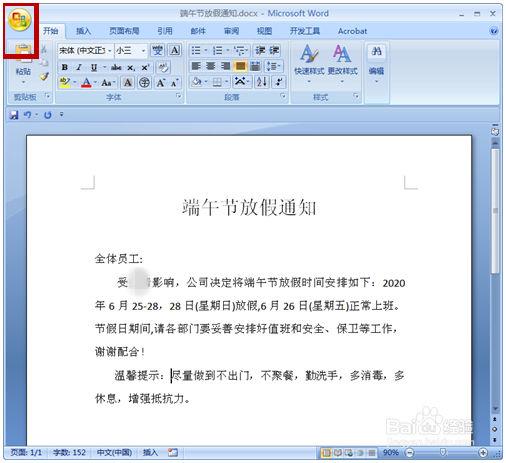Image resolution: width=506 pixels, height=463 pixels.
Task: Open the Font dialog launcher
Action: coord(179,96)
